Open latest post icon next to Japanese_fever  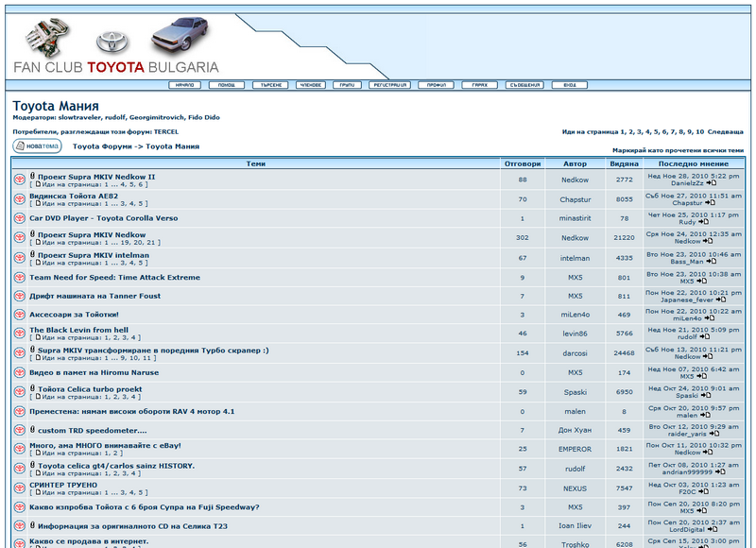click(721, 300)
